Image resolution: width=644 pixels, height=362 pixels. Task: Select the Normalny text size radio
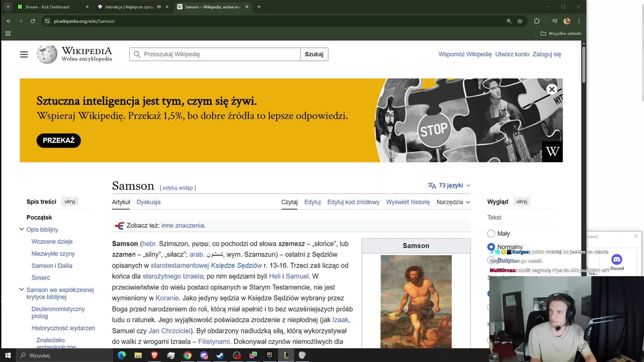tap(491, 247)
